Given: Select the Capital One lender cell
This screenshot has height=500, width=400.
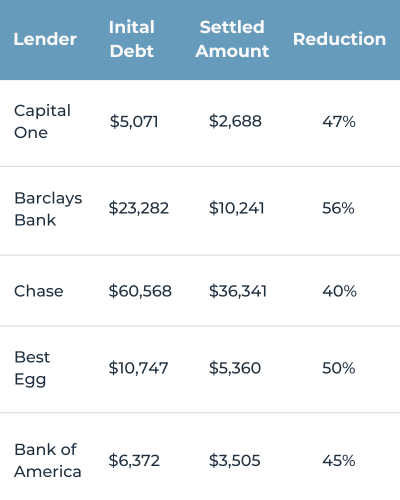Looking at the screenshot, I should click(42, 121).
